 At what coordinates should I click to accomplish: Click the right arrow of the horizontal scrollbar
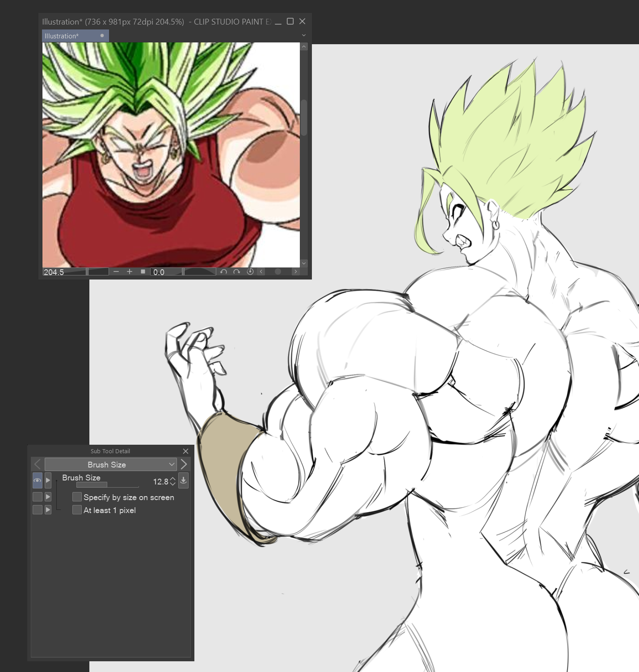click(295, 271)
